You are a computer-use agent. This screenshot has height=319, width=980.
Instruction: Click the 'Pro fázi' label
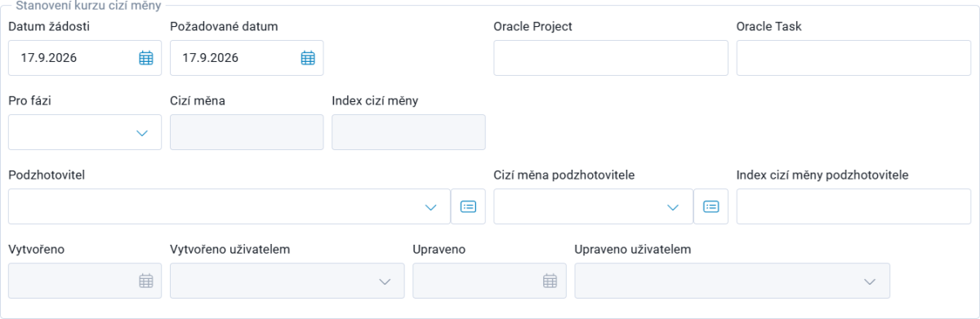[x=30, y=100]
